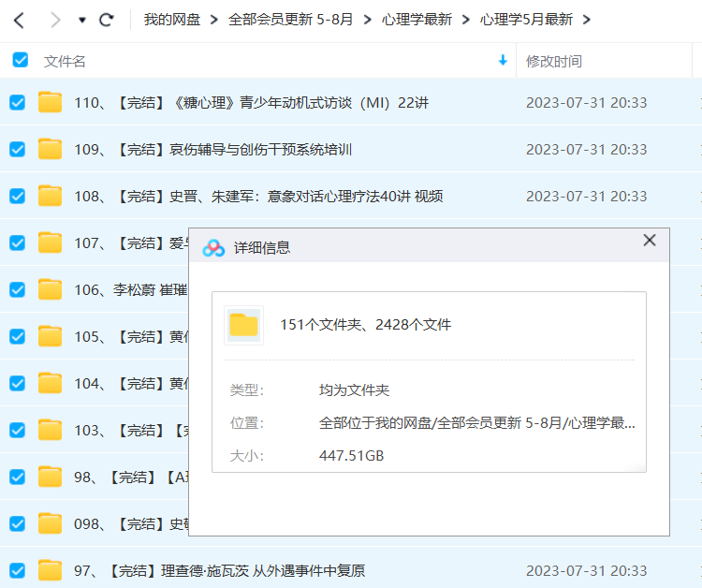Image resolution: width=702 pixels, height=588 pixels.
Task: Toggle the select-all checkbox in header
Action: 20,61
